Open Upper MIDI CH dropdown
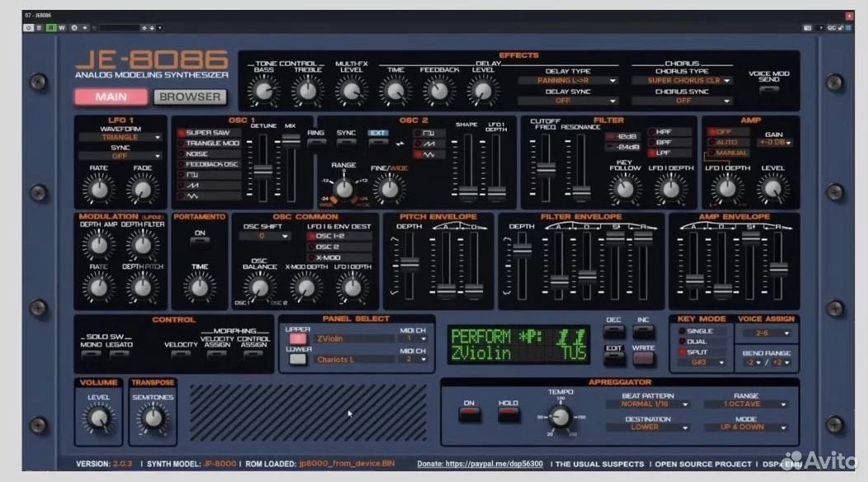 [412, 339]
